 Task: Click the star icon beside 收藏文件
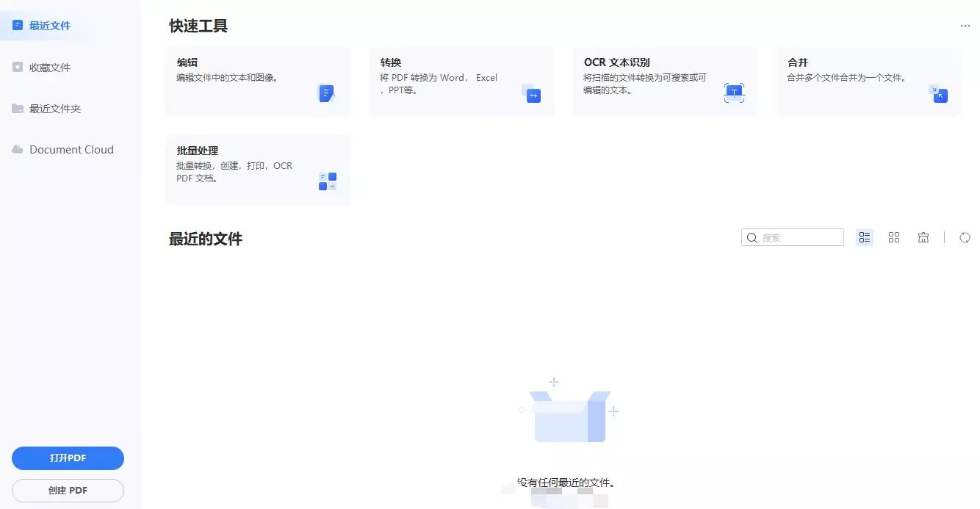point(16,66)
